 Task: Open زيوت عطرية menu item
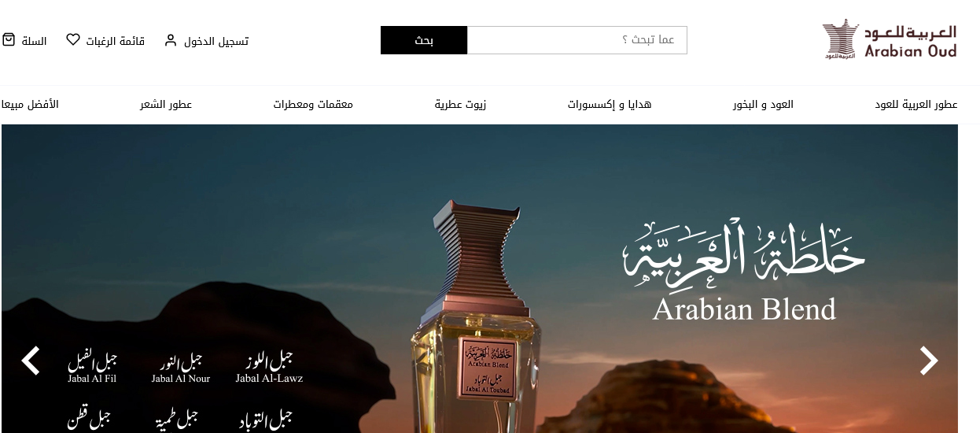460,105
